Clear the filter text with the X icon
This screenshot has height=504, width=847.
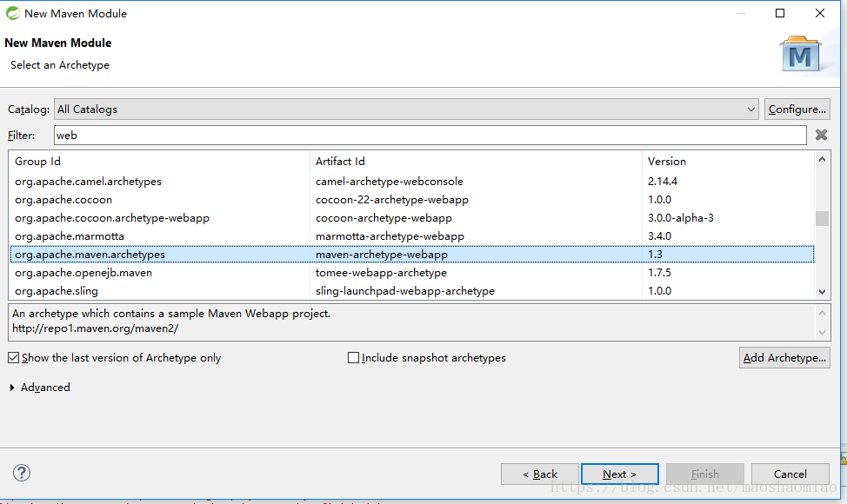click(821, 135)
